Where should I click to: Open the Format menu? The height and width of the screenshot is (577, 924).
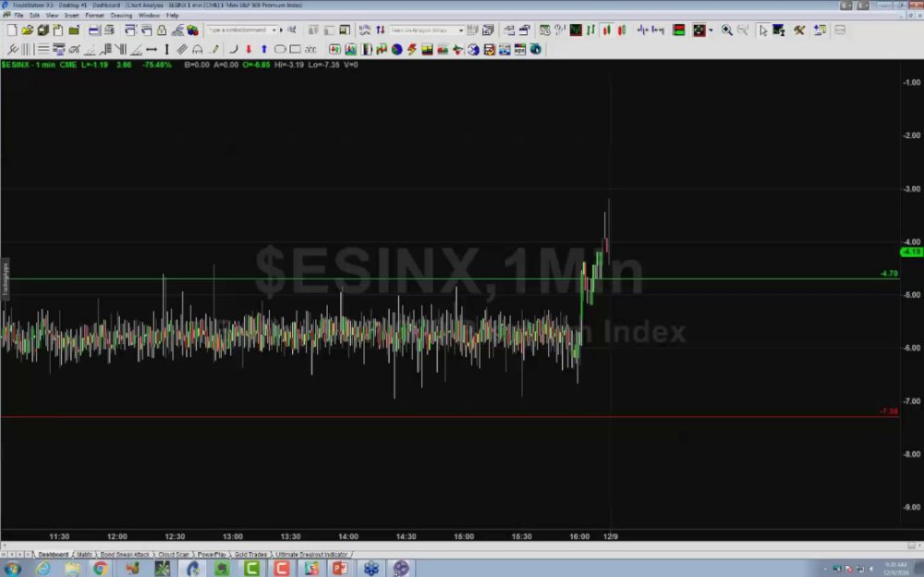point(94,16)
